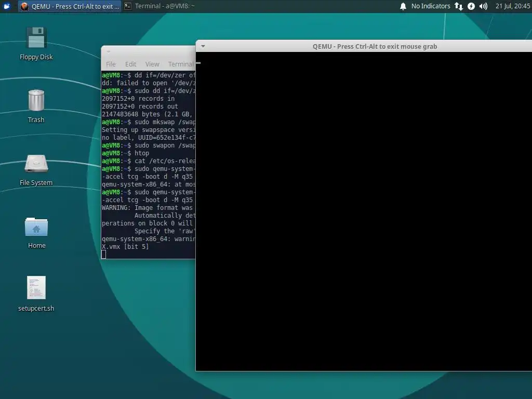Click the '2097152+0 records in' line

pyautogui.click(x=138, y=99)
